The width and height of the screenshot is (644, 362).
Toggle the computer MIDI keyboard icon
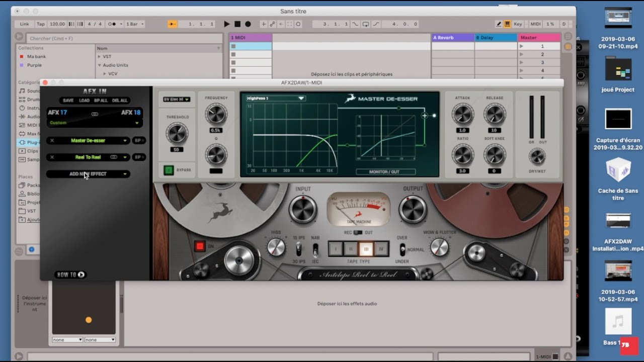pyautogui.click(x=507, y=24)
